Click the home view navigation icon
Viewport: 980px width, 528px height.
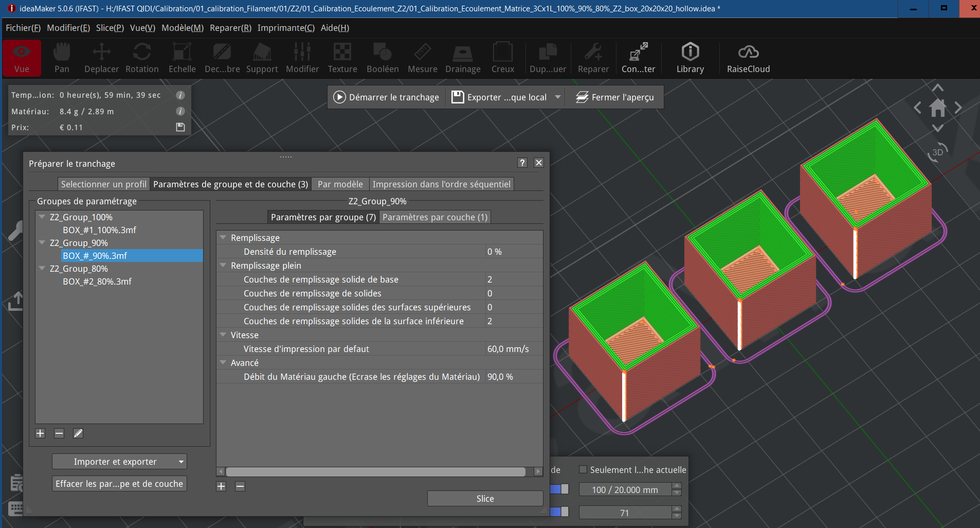937,108
